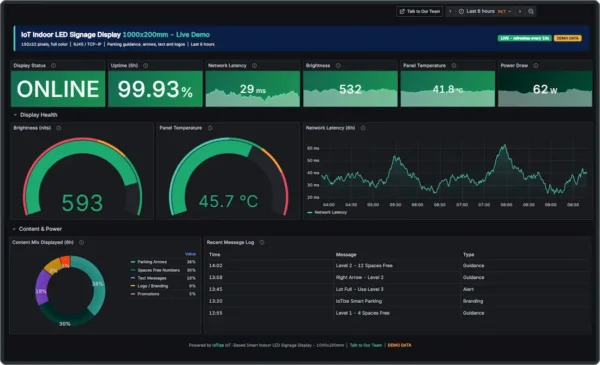This screenshot has height=365, width=600.
Task: Sort message log by Time column
Action: pos(214,254)
